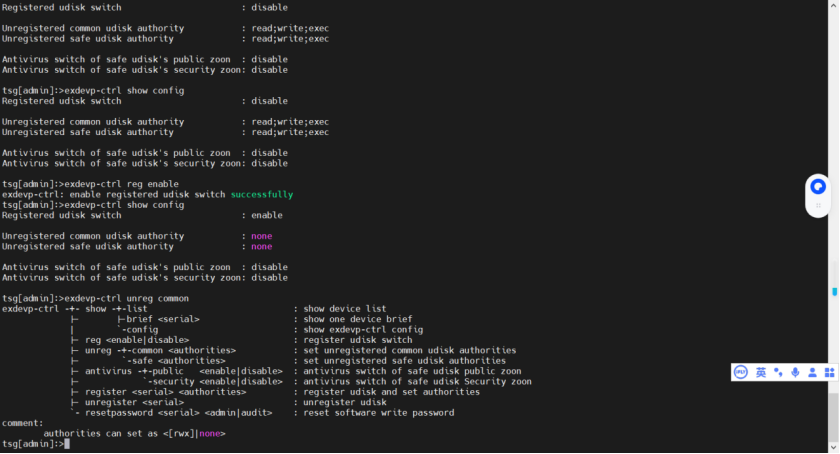Click 'unregister udisk' description
The height and width of the screenshot is (454, 840).
pyautogui.click(x=344, y=402)
